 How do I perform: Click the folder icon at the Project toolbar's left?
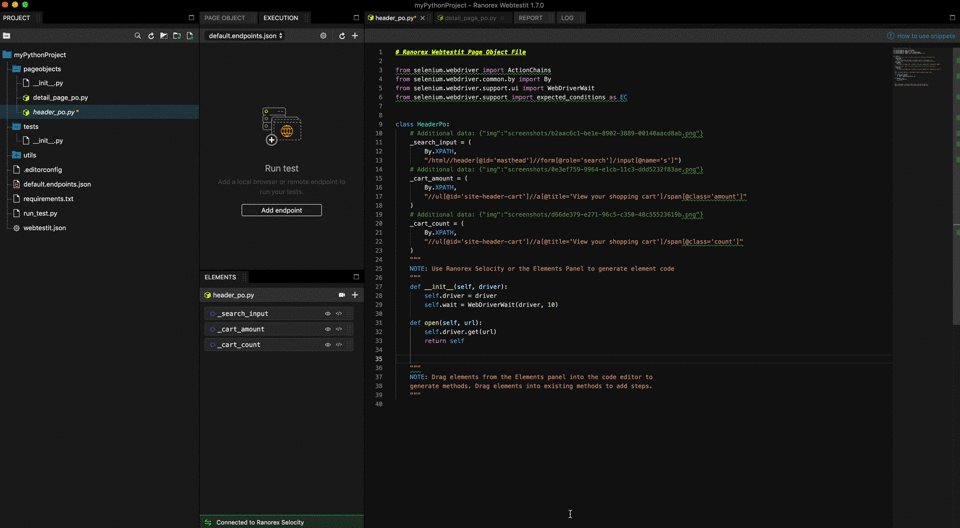7,36
